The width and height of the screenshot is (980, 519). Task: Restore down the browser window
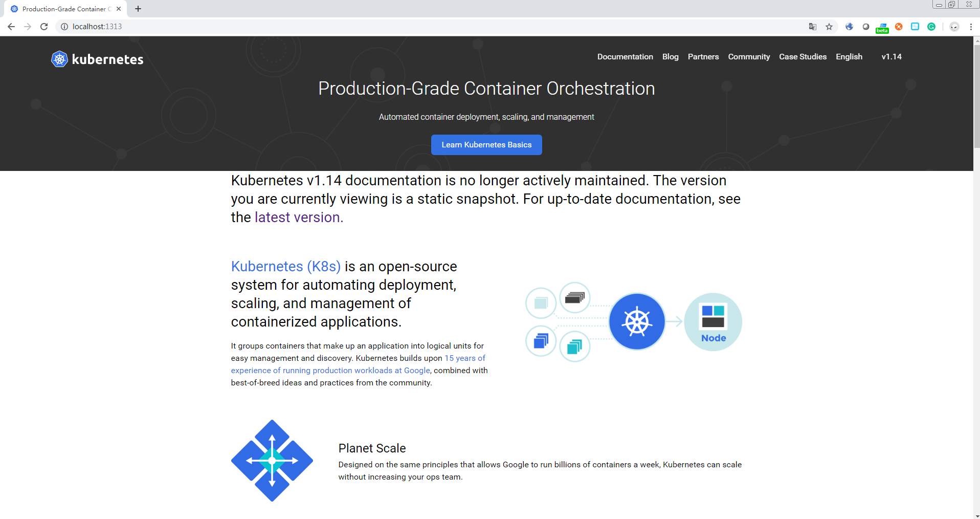[x=951, y=5]
